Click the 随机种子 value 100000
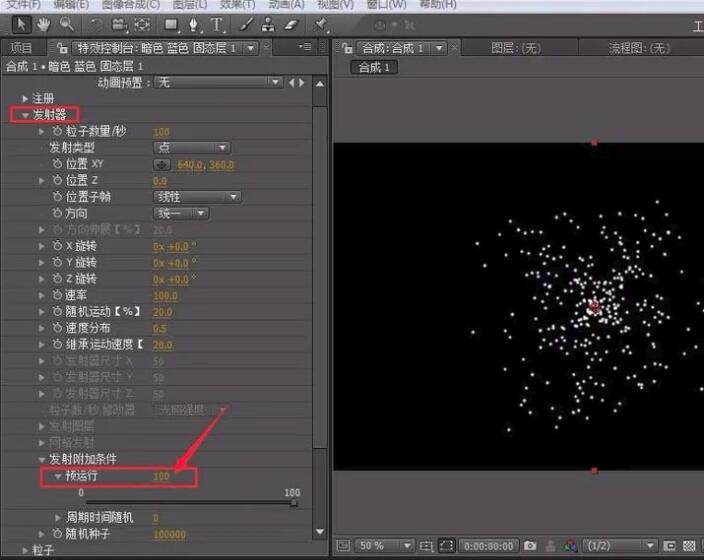The image size is (704, 560). pos(169,534)
